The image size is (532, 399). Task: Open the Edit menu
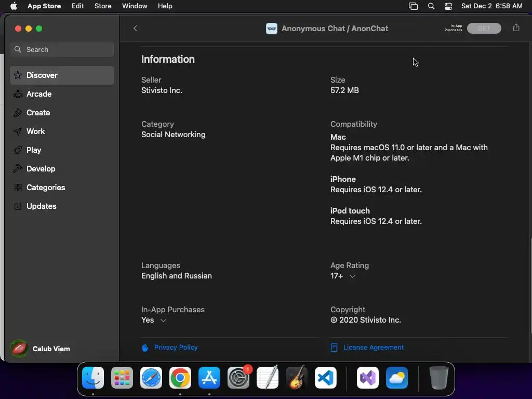78,6
